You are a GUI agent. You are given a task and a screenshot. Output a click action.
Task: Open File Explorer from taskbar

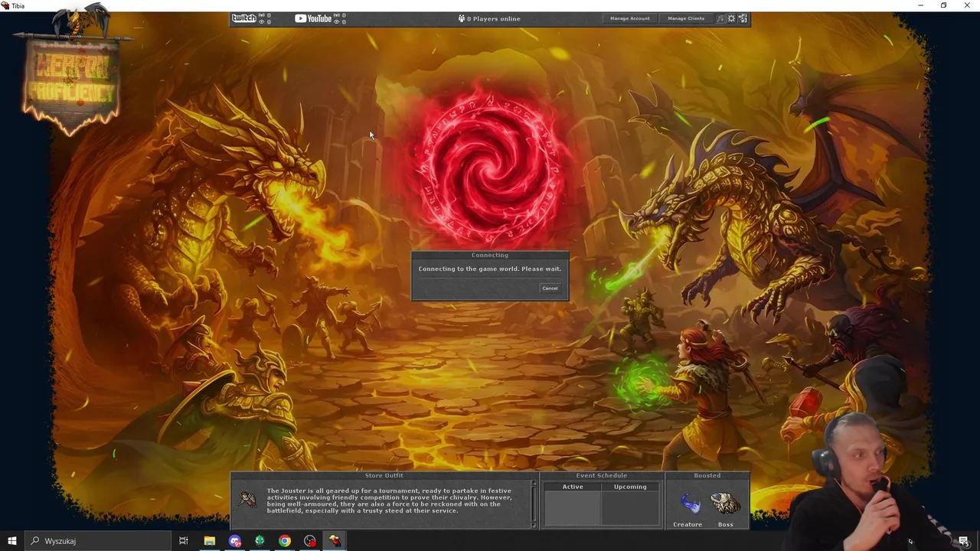click(209, 541)
